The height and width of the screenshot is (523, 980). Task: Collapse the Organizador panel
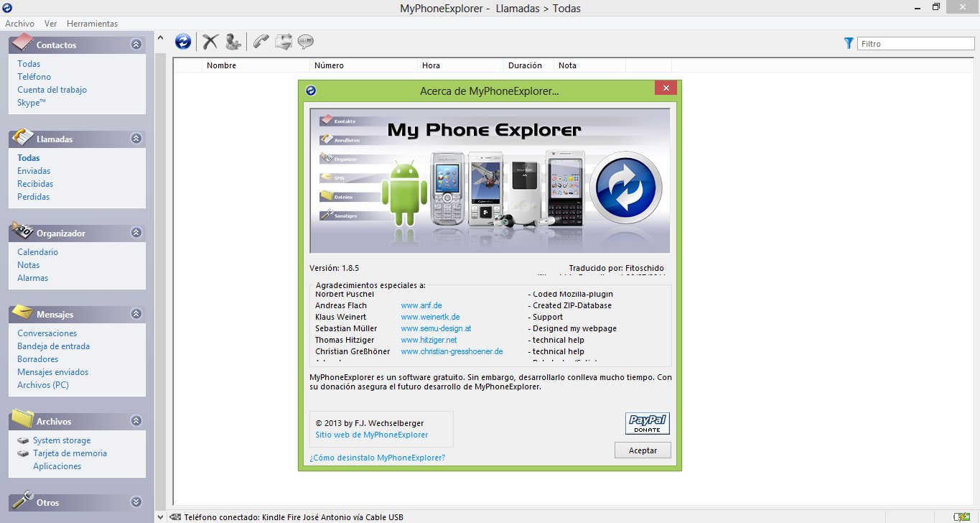coord(136,233)
